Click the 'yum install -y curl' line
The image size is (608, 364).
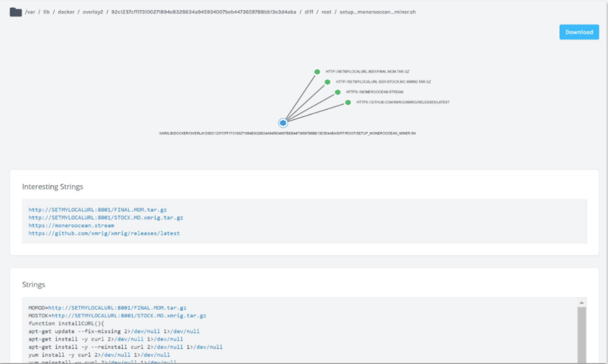pyautogui.click(x=99, y=354)
